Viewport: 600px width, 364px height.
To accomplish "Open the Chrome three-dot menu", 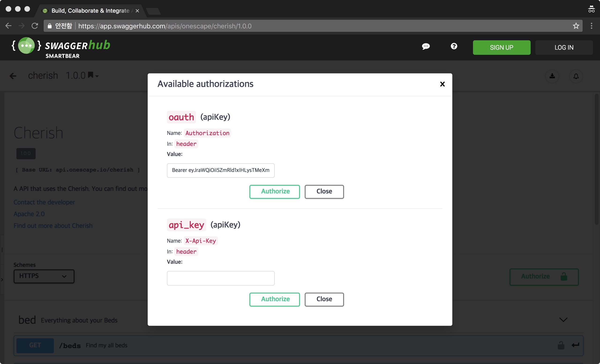I will 591,26.
